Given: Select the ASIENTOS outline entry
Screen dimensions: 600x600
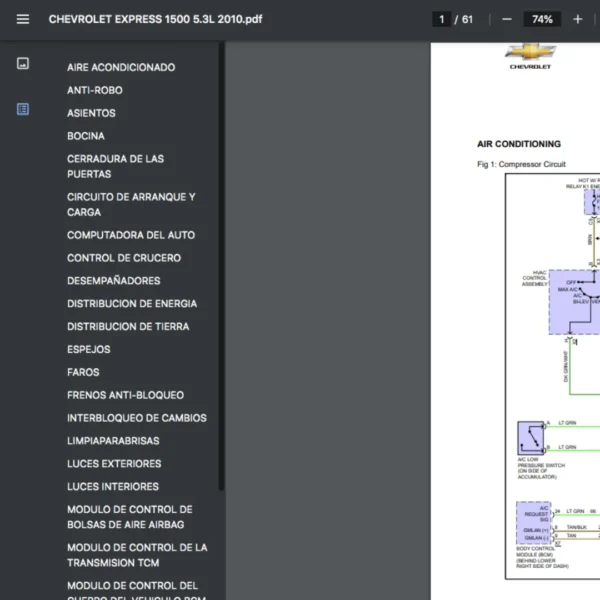Looking at the screenshot, I should pos(91,113).
